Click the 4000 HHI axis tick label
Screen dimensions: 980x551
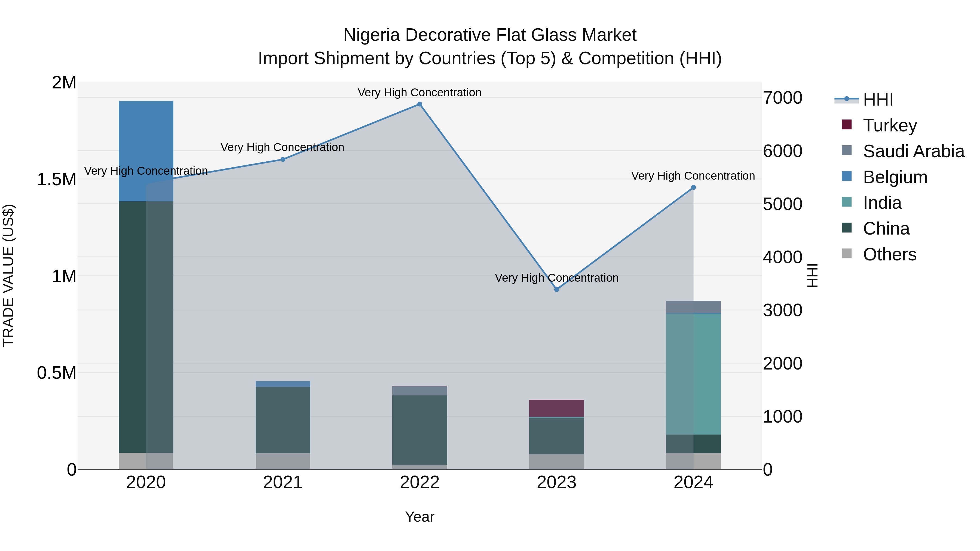[783, 257]
